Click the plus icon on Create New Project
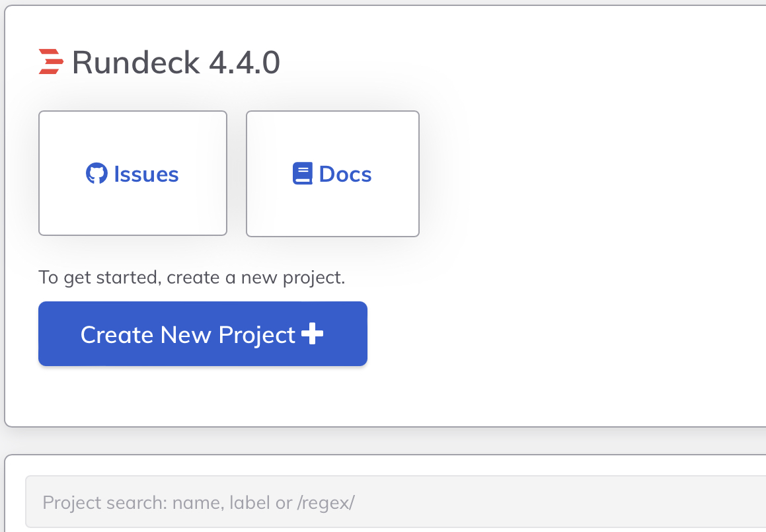The height and width of the screenshot is (532, 766). click(x=313, y=334)
